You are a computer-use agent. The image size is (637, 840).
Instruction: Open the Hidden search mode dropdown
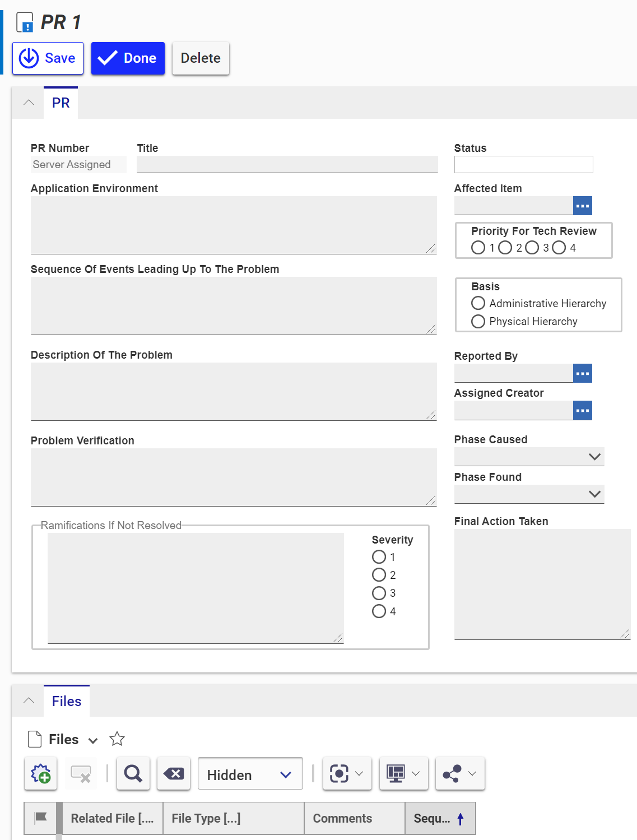250,774
